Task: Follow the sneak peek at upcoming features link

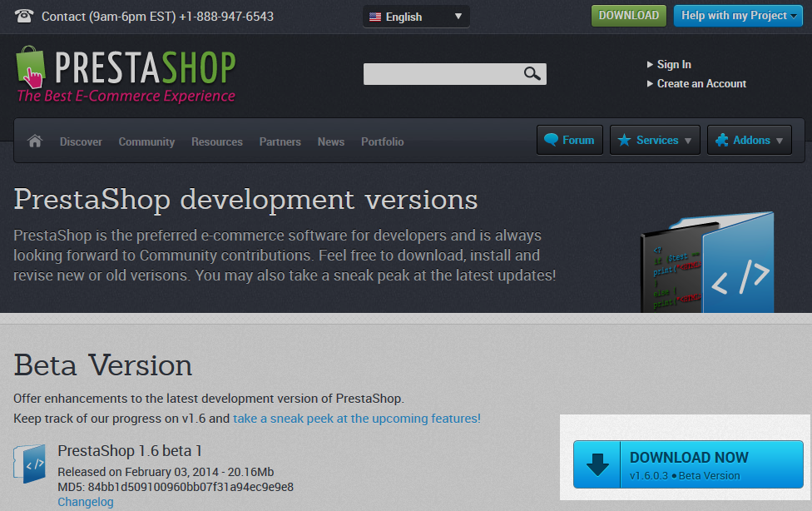Action: pyautogui.click(x=357, y=419)
